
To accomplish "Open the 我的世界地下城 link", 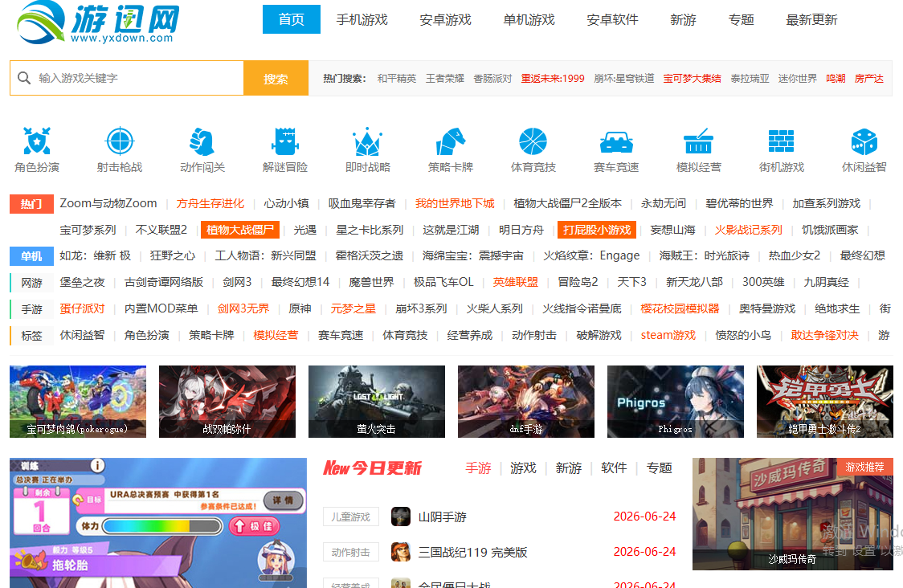I will pyautogui.click(x=455, y=203).
